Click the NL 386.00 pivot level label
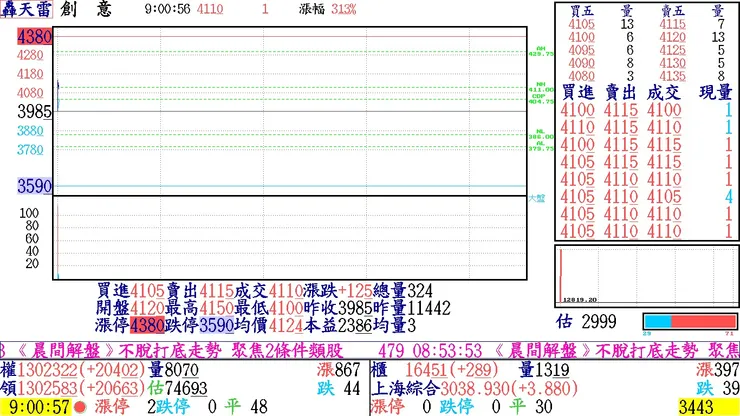This screenshot has height=416, width=740. point(541,134)
